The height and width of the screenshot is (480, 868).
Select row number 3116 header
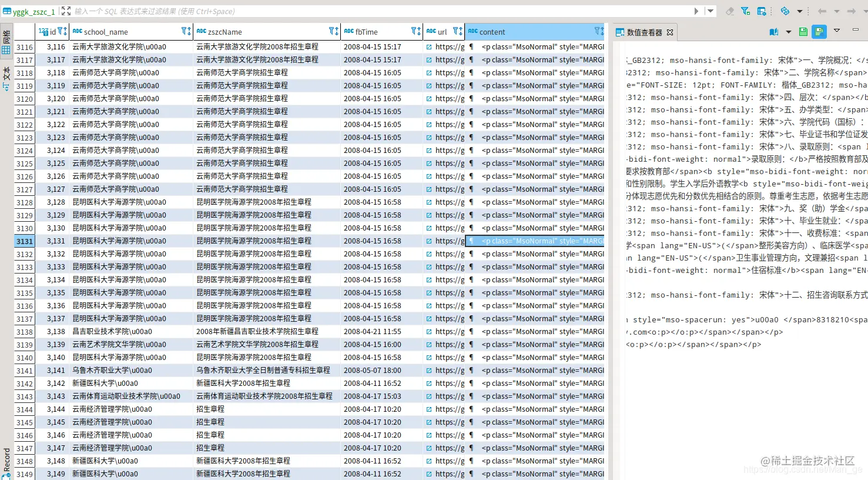click(25, 47)
